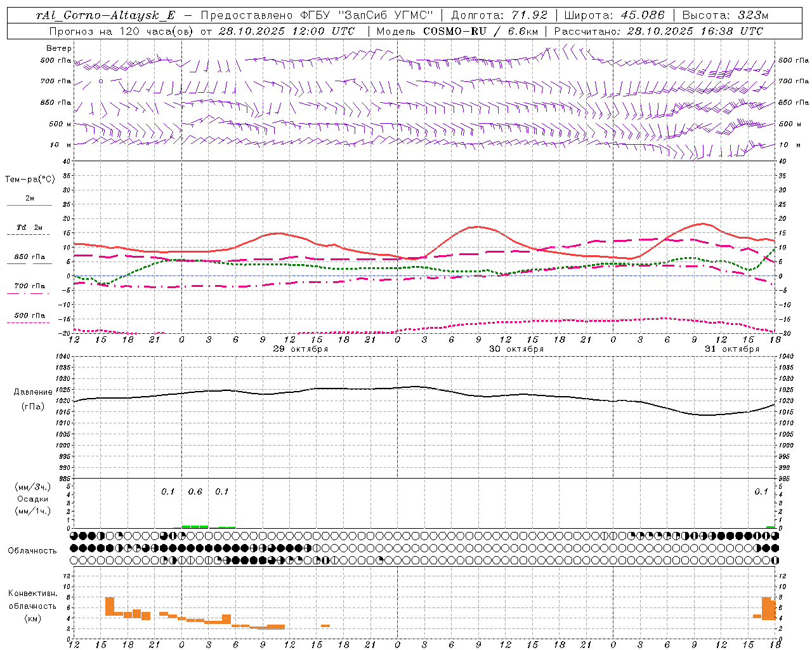This screenshot has height=650, width=812.
Task: Click the Давление pressure label
Action: click(x=33, y=392)
